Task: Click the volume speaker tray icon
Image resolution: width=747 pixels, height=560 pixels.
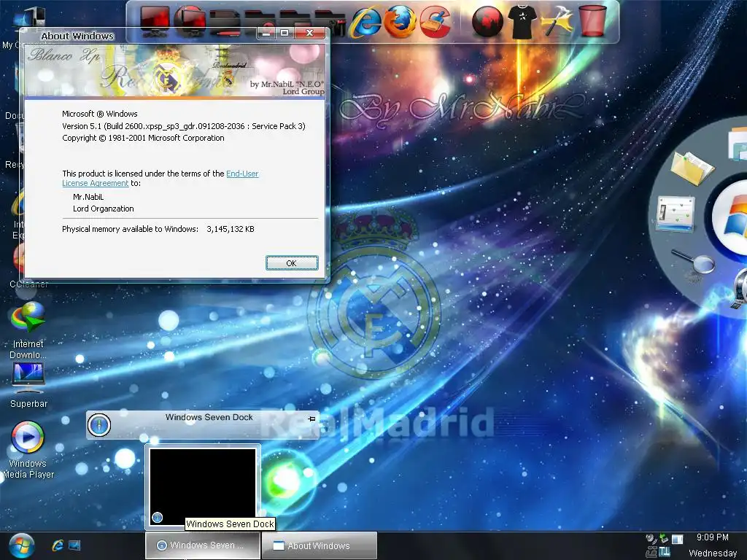Action: (x=651, y=539)
